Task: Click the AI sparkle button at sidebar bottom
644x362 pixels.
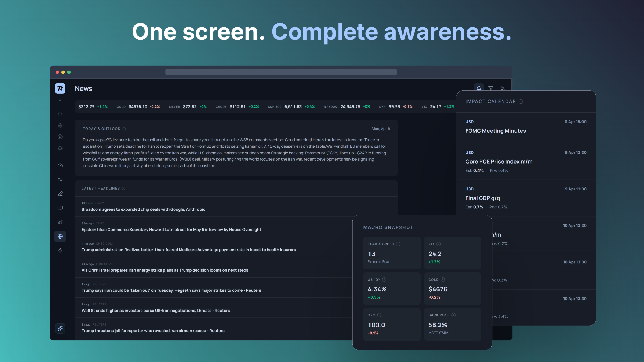Action: (x=60, y=328)
